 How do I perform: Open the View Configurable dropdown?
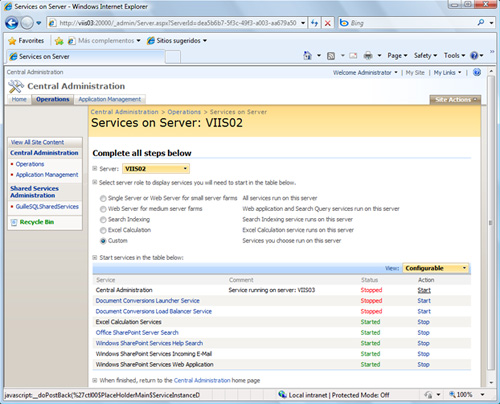pyautogui.click(x=436, y=268)
